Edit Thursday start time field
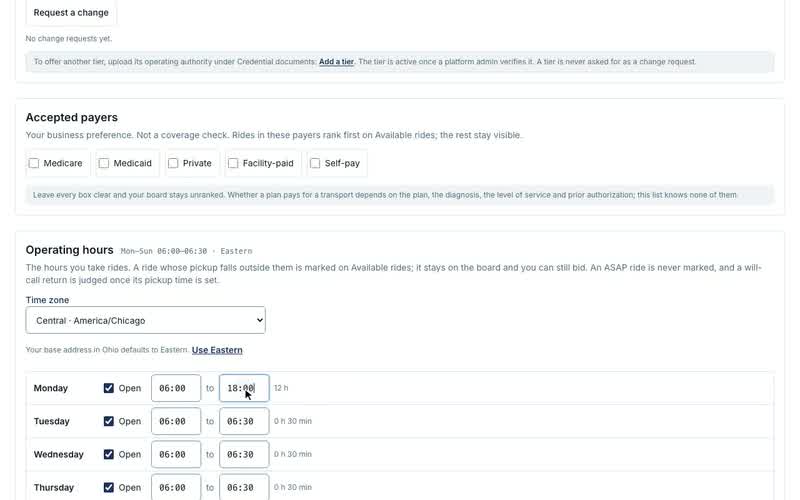Viewport: 800px width, 500px height. [x=176, y=487]
